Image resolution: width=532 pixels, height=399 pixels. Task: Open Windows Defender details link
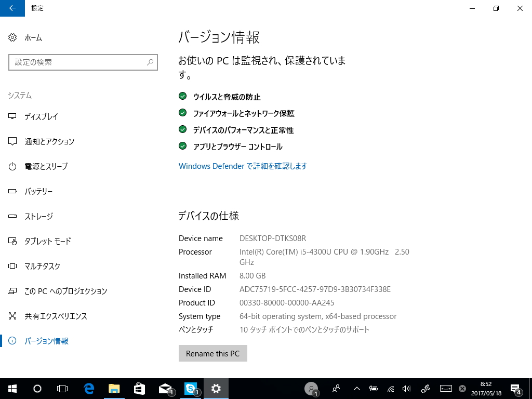click(x=243, y=166)
